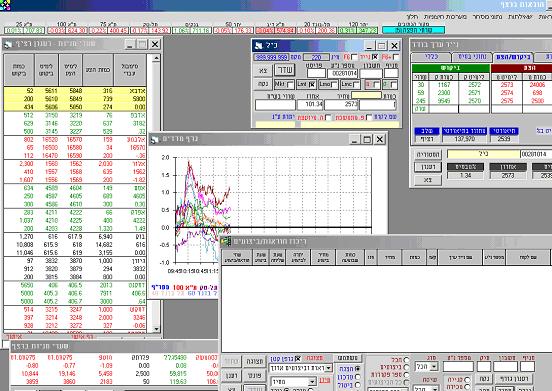
Task: Click the price input field showing 2573
Action: 341,105
